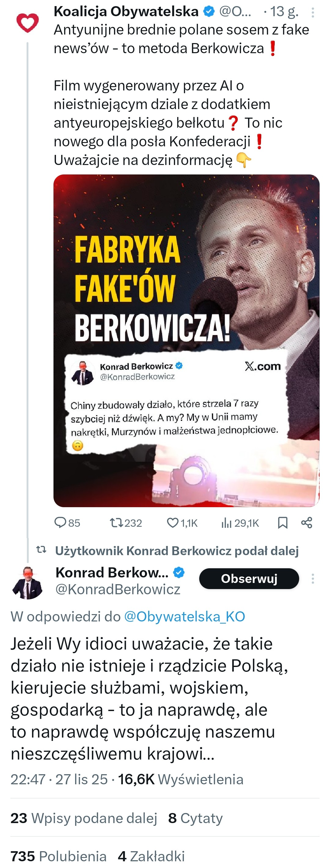Click Konrad Berkowicz's verified badge
The image size is (330, 868).
pos(179,572)
